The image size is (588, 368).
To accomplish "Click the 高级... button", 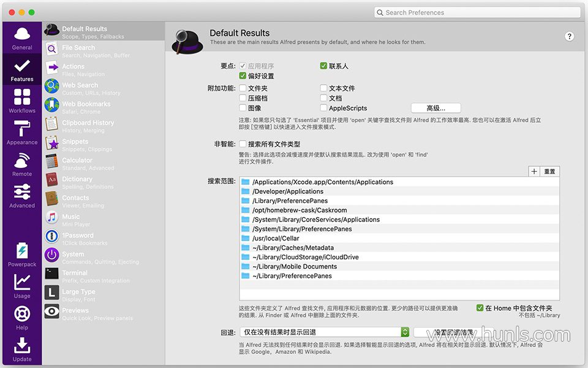I will click(435, 108).
